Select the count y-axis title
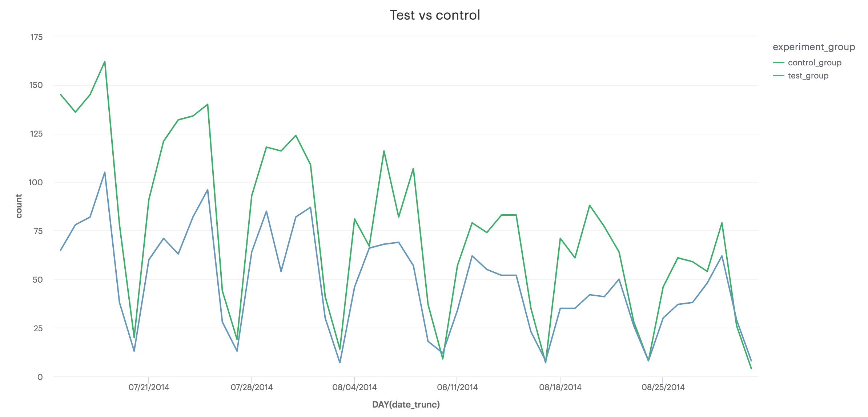The image size is (868, 417). click(19, 206)
